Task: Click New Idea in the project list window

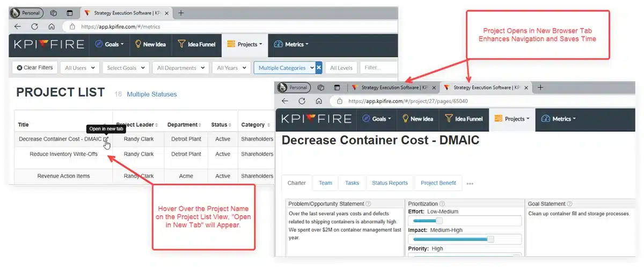Action: click(x=150, y=45)
